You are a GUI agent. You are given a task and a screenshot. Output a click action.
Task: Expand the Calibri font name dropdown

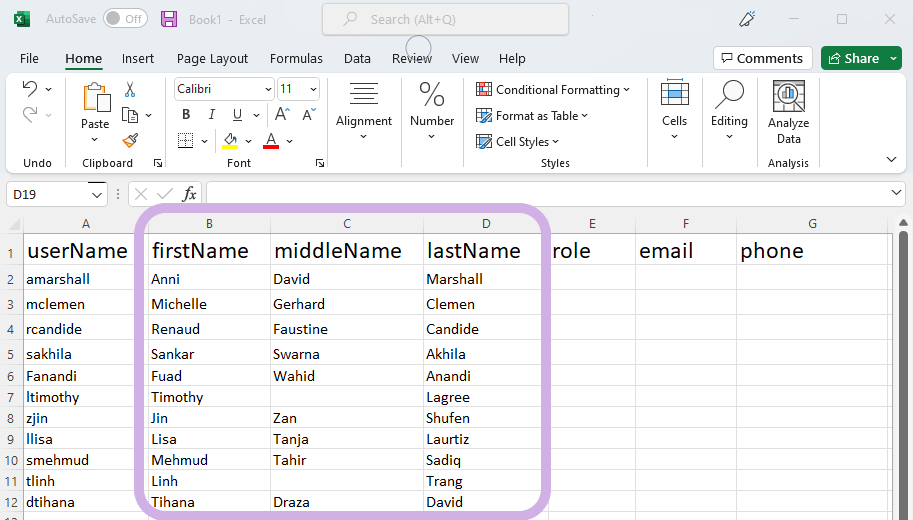(268, 89)
